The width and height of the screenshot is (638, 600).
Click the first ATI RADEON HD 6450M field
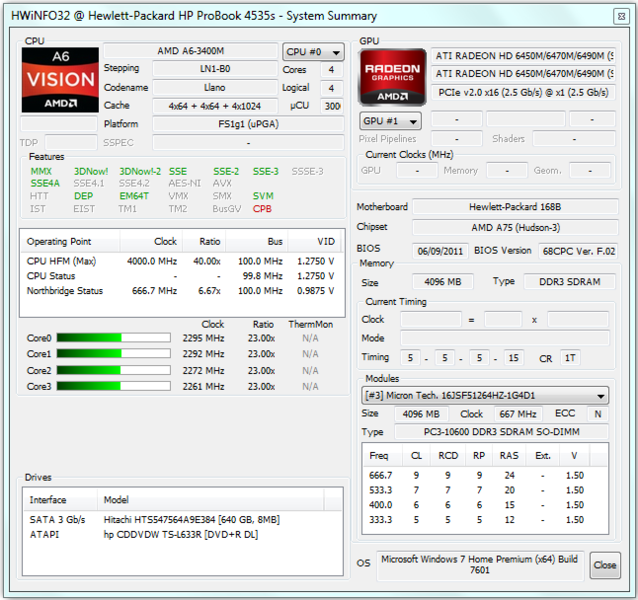[x=523, y=56]
